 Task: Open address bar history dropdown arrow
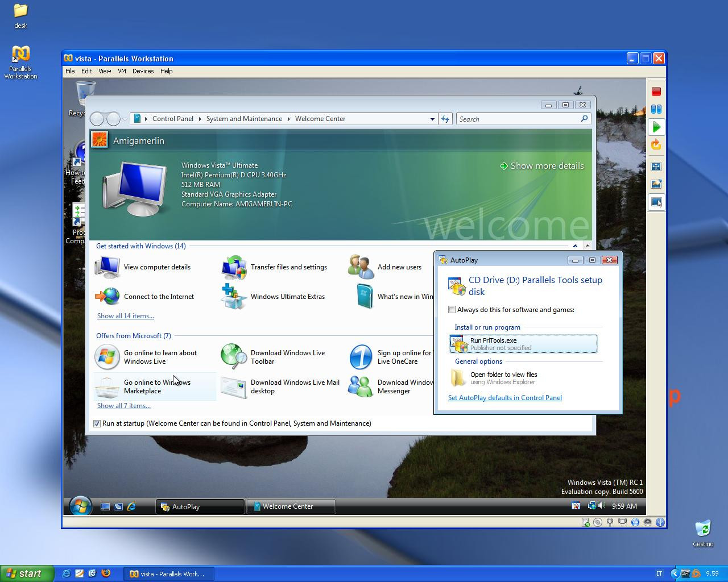[432, 119]
